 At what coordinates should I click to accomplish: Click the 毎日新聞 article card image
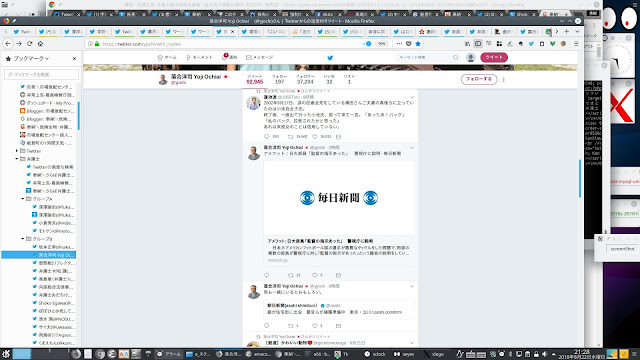(x=339, y=198)
